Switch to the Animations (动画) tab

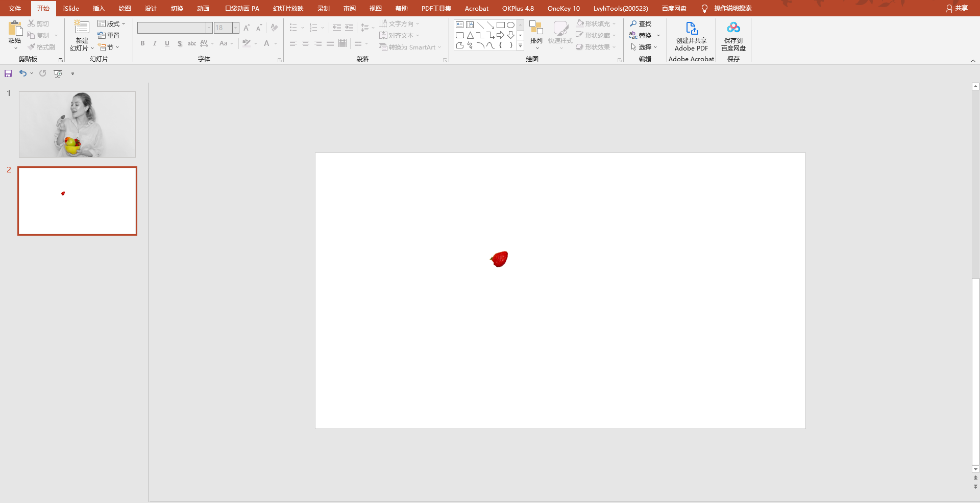point(203,8)
